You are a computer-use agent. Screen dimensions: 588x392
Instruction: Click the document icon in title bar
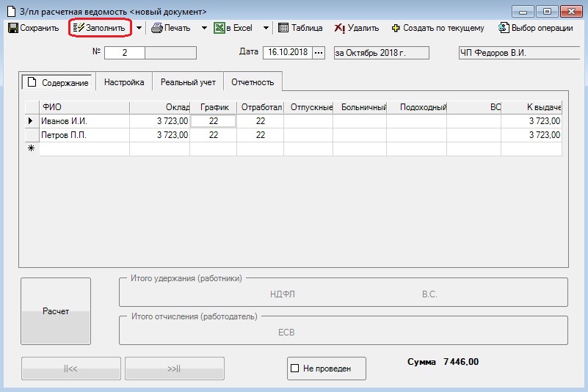click(12, 12)
